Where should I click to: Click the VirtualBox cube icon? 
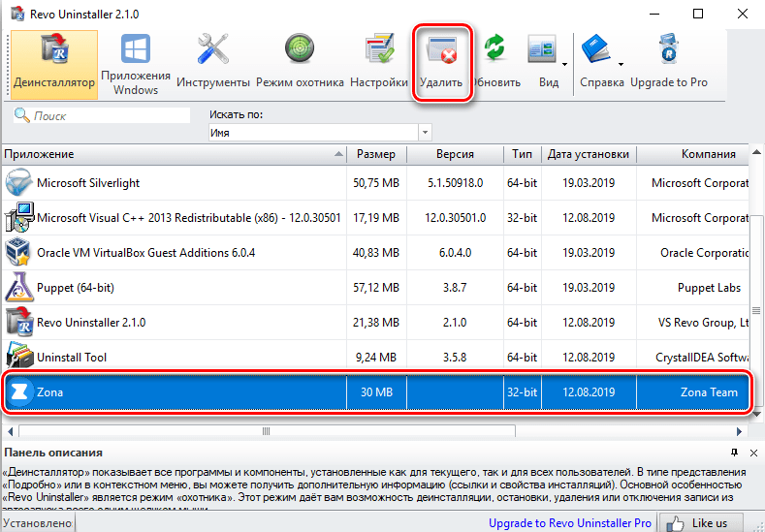pos(18,252)
